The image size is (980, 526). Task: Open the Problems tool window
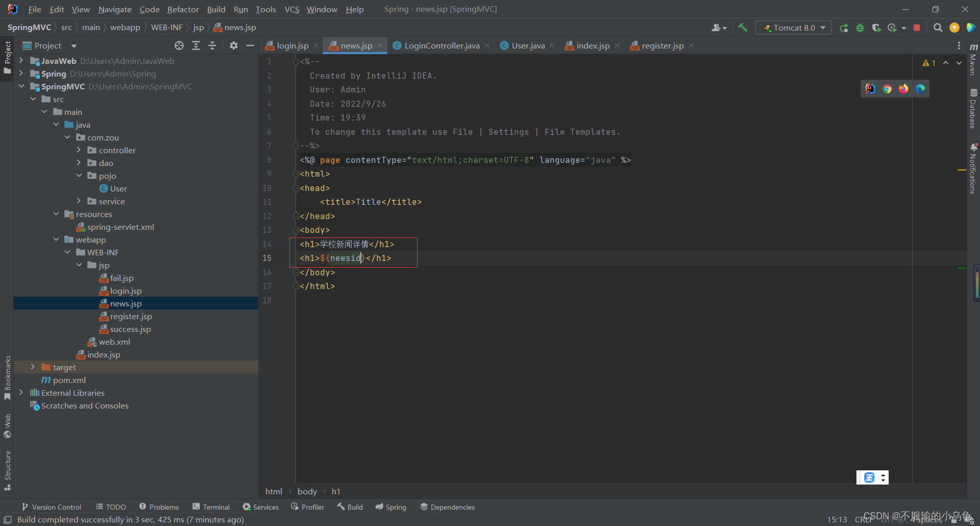[x=159, y=507]
